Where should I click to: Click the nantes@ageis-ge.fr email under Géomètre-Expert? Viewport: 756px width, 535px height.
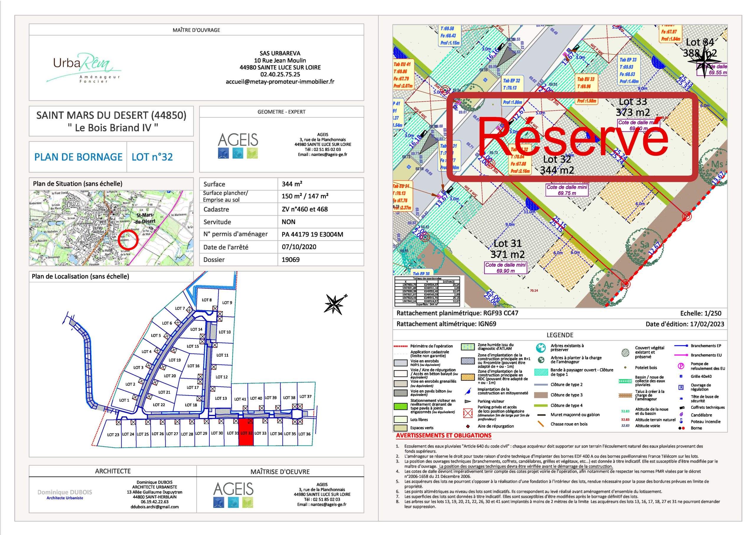322,155
